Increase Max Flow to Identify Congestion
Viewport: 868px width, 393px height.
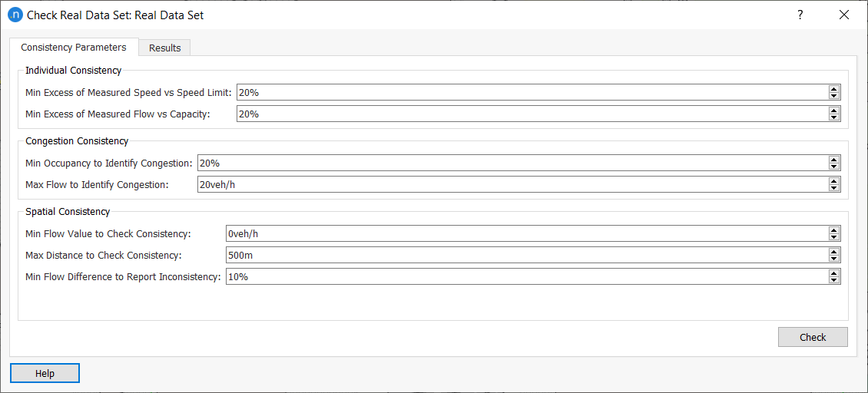tap(833, 181)
